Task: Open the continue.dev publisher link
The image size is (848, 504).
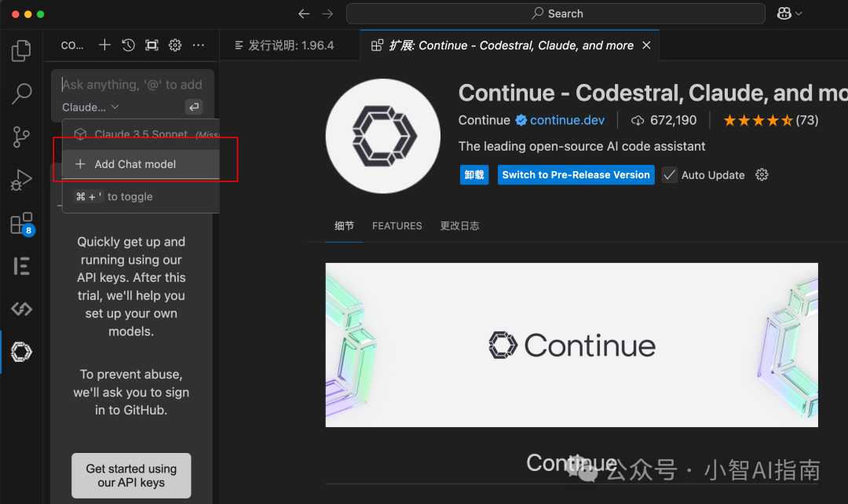Action: [x=567, y=120]
